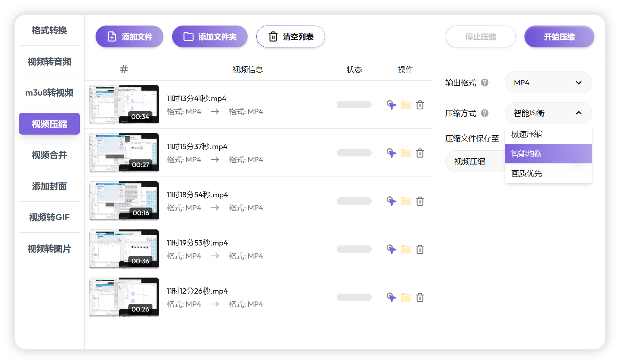This screenshot has width=620, height=364.
Task: Switch to the 格式转换 sidebar tab
Action: click(49, 30)
